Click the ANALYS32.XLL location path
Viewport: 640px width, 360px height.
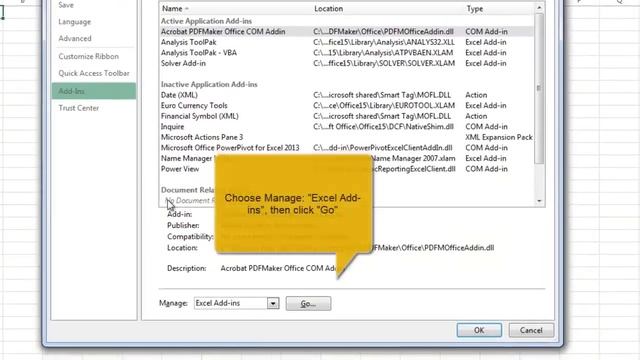[384, 42]
